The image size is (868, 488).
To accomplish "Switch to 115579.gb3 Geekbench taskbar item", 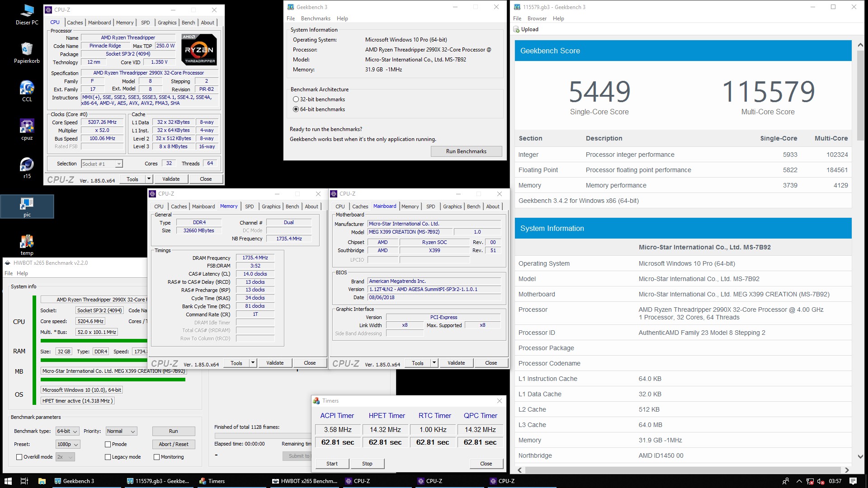I will pos(158,481).
